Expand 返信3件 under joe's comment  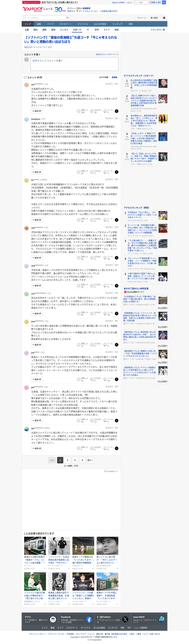click(x=37, y=379)
